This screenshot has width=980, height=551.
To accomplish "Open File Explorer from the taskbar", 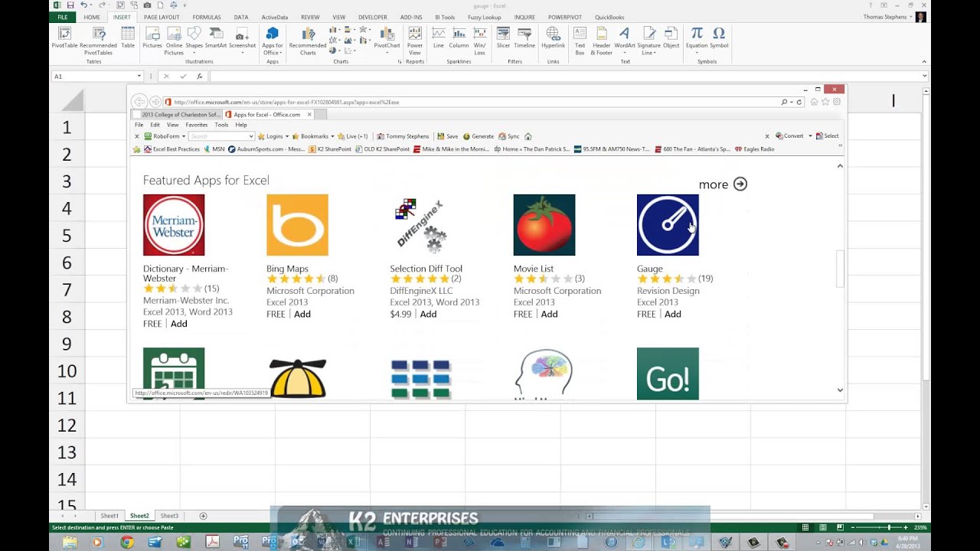I will (x=70, y=542).
